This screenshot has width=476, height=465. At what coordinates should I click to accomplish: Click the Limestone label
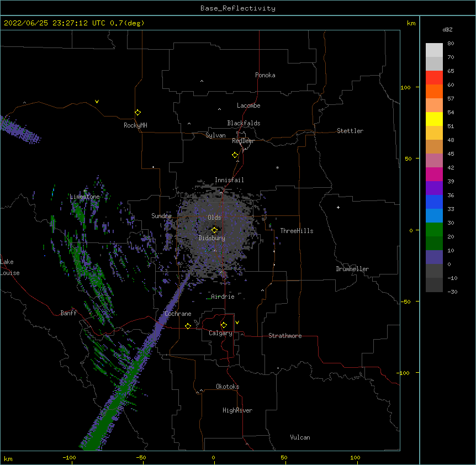84,197
